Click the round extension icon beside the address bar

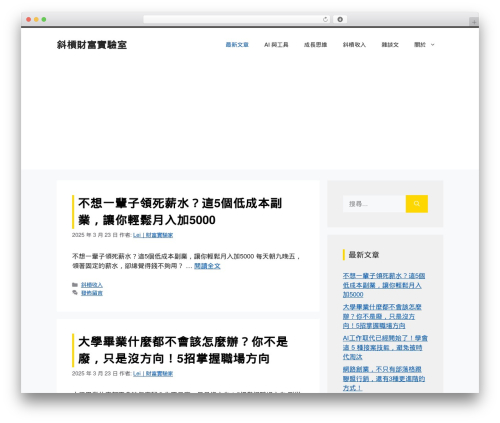[340, 19]
